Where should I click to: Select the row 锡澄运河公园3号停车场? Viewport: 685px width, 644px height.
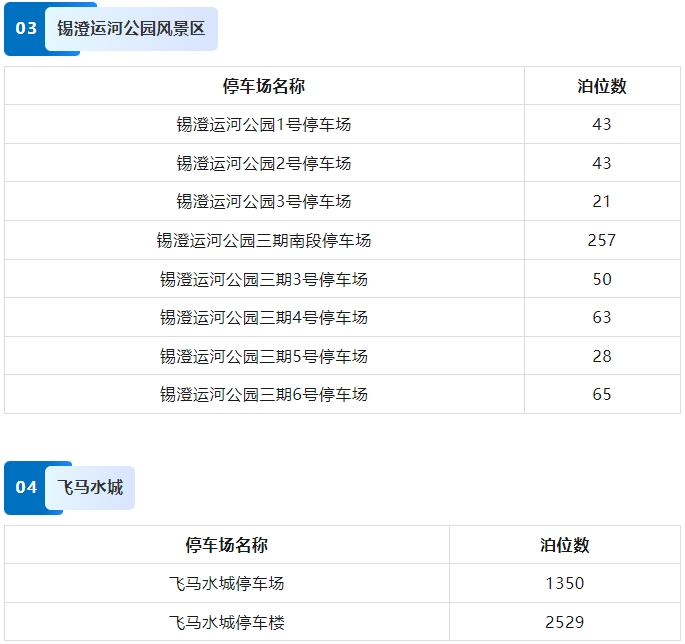pyautogui.click(x=342, y=201)
